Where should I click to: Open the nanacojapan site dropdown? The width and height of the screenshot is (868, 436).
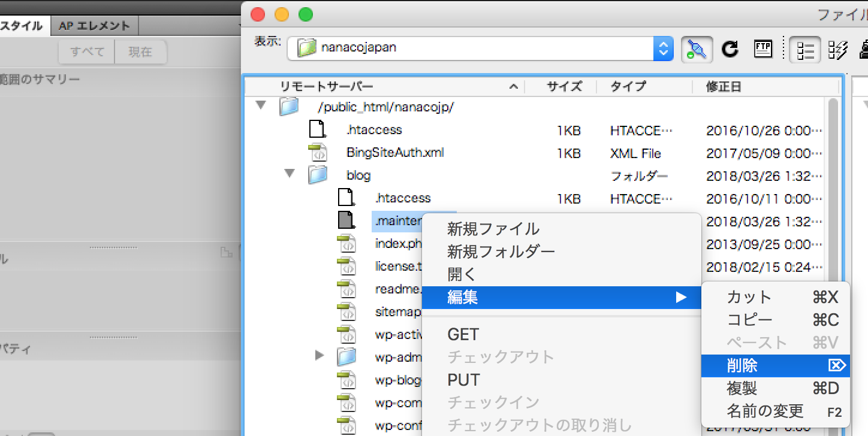pos(662,49)
